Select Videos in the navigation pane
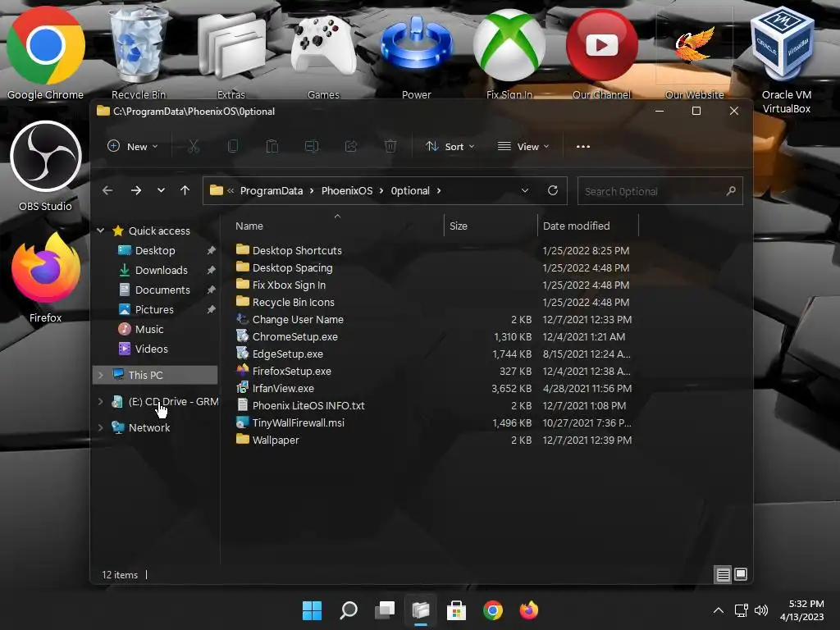Screen dimensions: 840x630 [151, 349]
